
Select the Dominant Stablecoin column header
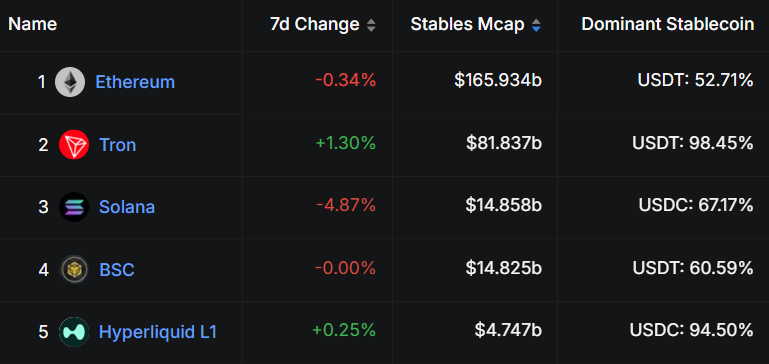pos(667,24)
